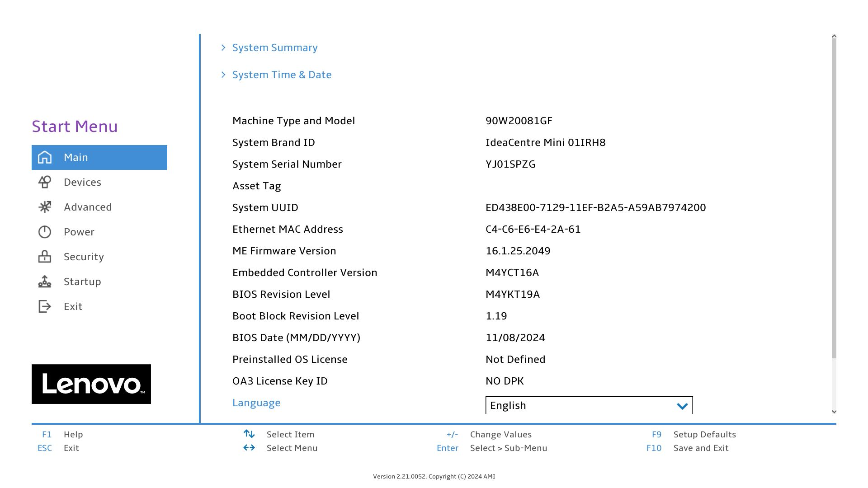
Task: Click boot block revision 1.19
Action: (496, 316)
